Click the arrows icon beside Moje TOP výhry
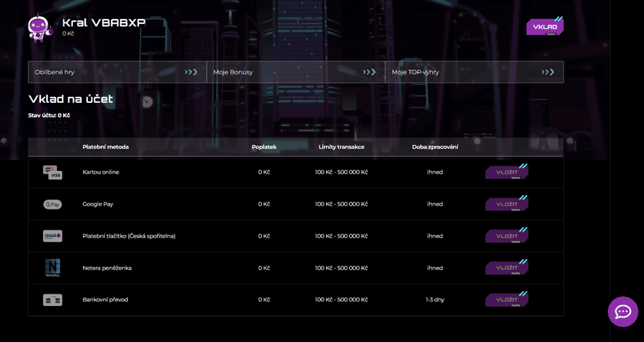The image size is (644, 342). [x=548, y=72]
